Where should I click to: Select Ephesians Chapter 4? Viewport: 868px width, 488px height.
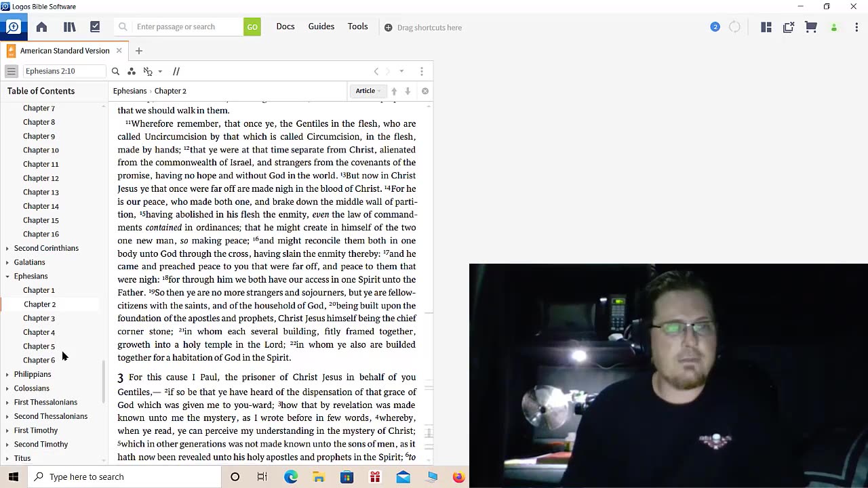[39, 332]
